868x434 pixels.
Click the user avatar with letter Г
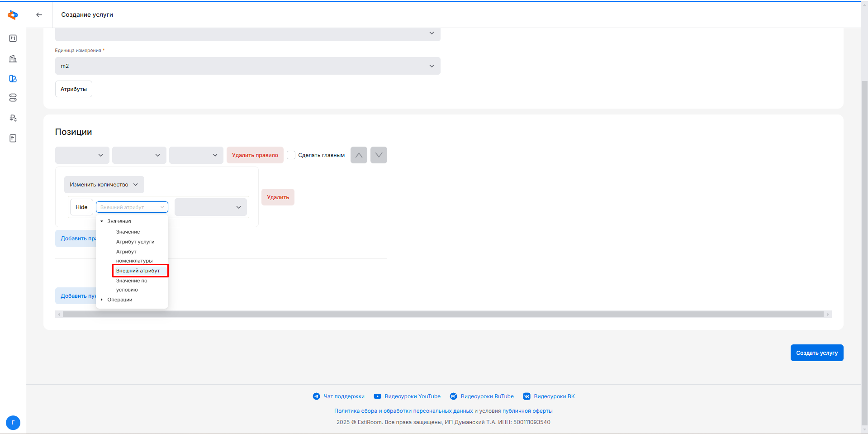13,423
